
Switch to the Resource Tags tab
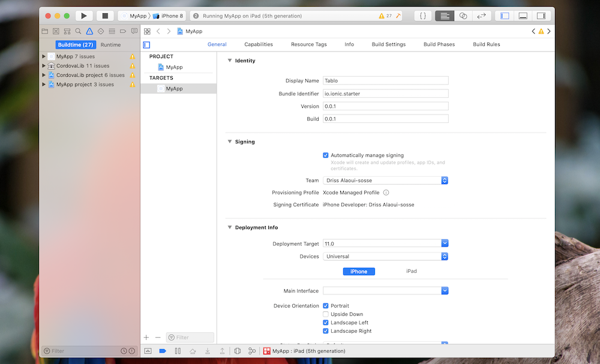(309, 44)
